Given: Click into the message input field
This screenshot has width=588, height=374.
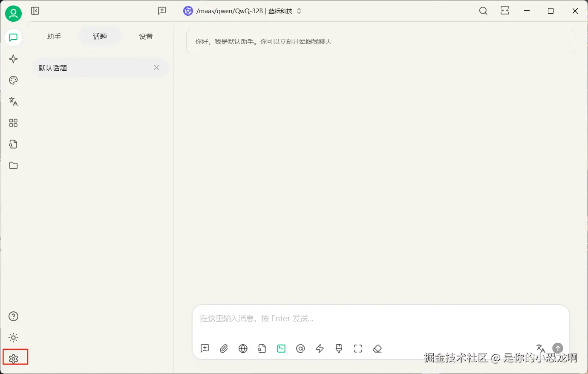Looking at the screenshot, I should [380, 319].
